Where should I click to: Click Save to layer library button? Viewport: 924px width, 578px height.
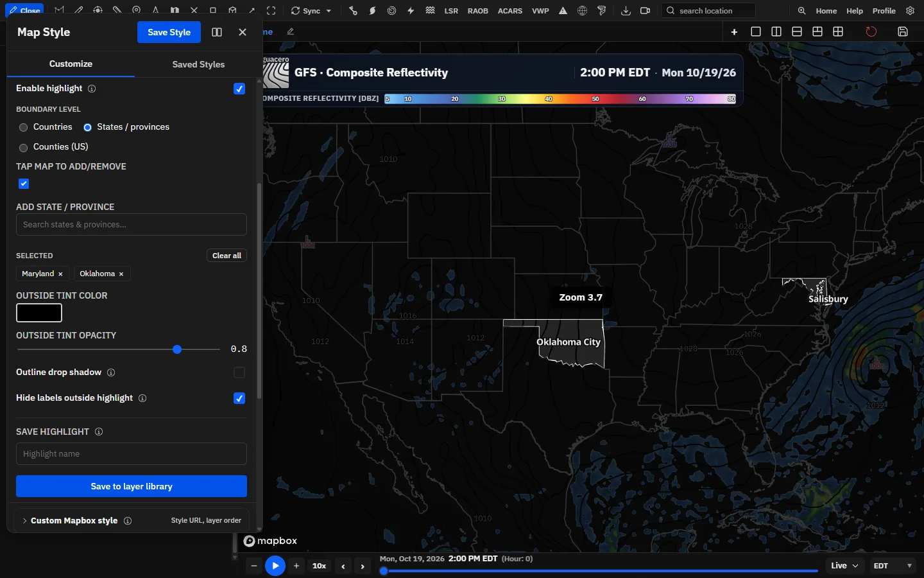coord(132,486)
